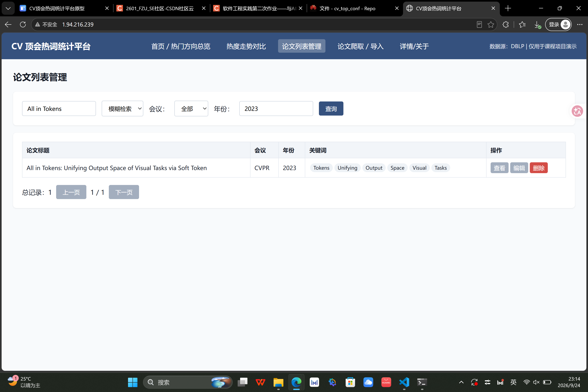This screenshot has width=588, height=392.
Task: Open Visual Studio Code from taskbar
Action: coord(404,382)
